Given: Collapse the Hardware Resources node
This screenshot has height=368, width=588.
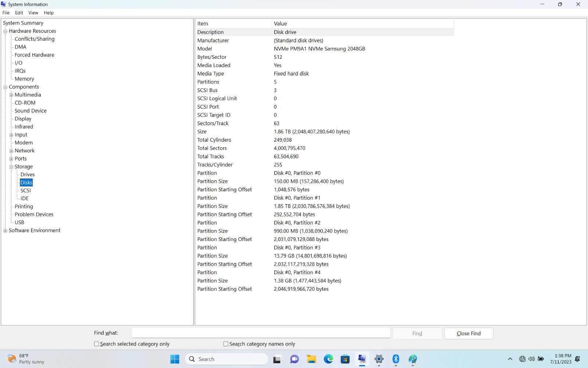Looking at the screenshot, I should click(x=6, y=31).
